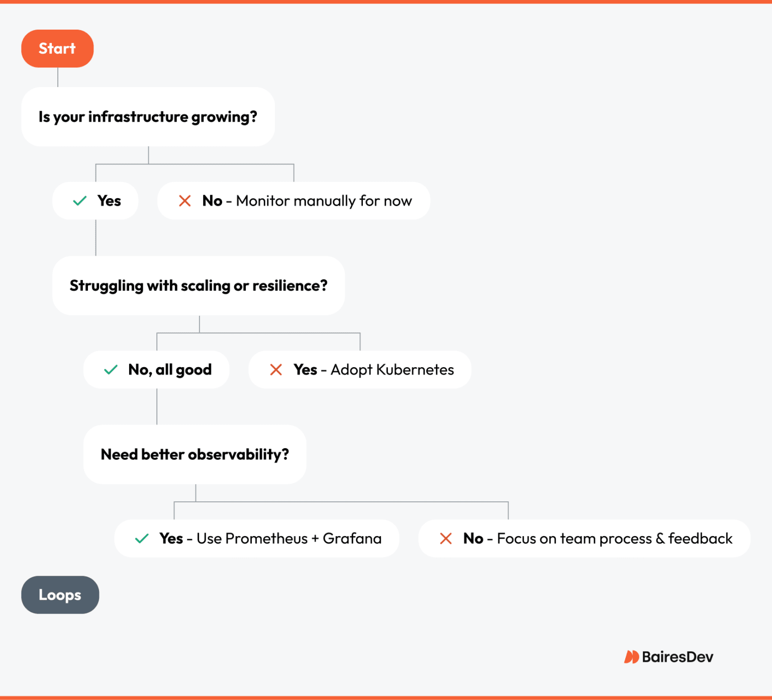
Task: Click the BairesDev logo icon
Action: pyautogui.click(x=631, y=657)
